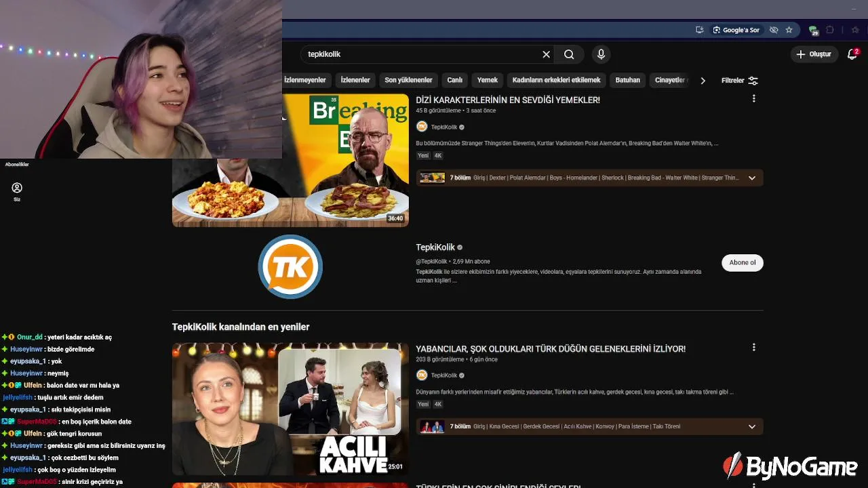Clear the search box with the X icon
This screenshot has width=868, height=488.
click(546, 54)
